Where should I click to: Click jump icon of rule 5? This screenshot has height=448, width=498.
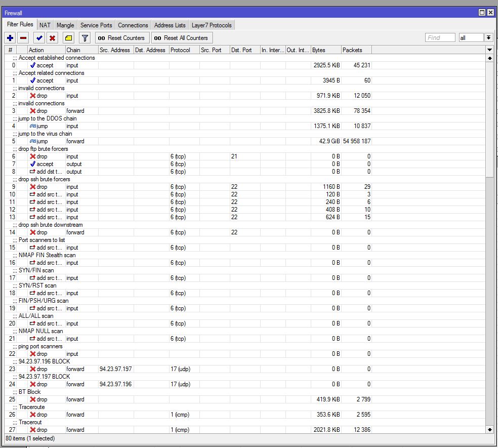(x=33, y=141)
